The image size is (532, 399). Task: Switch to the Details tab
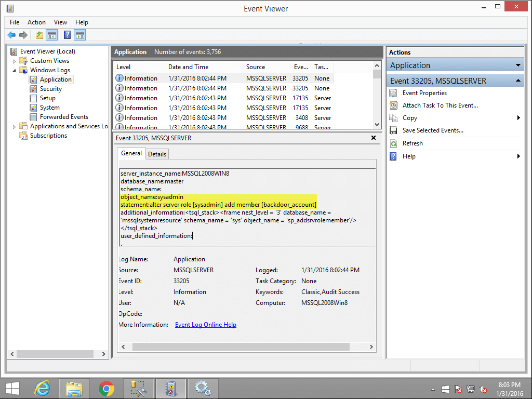(157, 154)
